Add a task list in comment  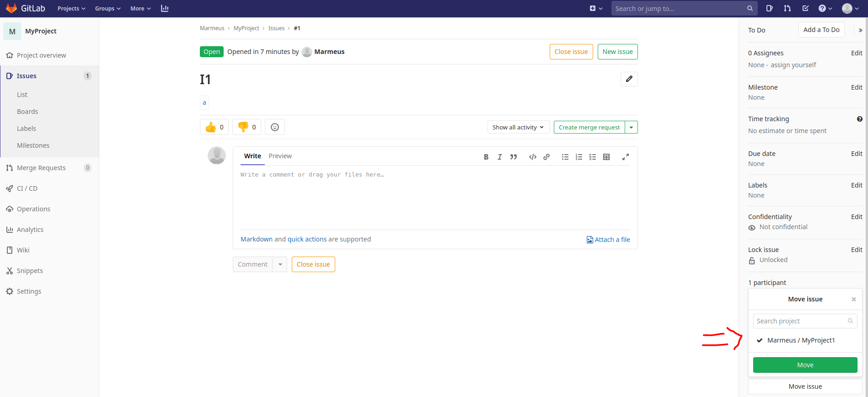[x=593, y=157]
